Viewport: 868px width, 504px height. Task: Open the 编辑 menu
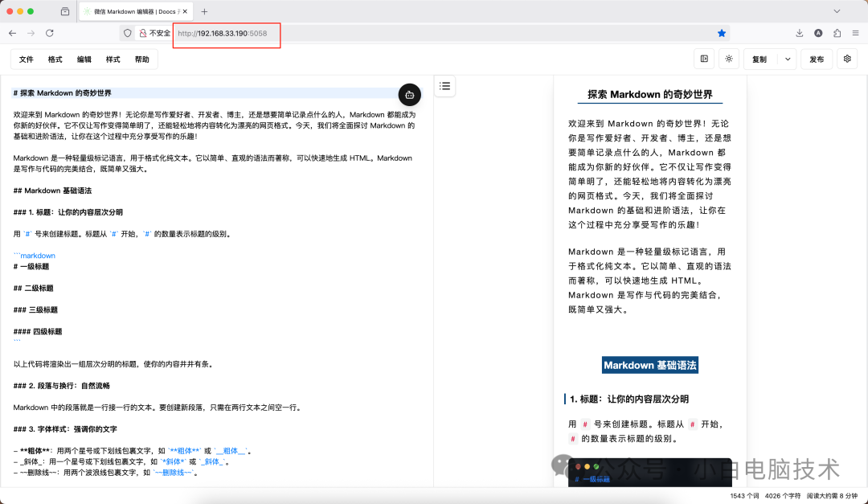coord(84,59)
